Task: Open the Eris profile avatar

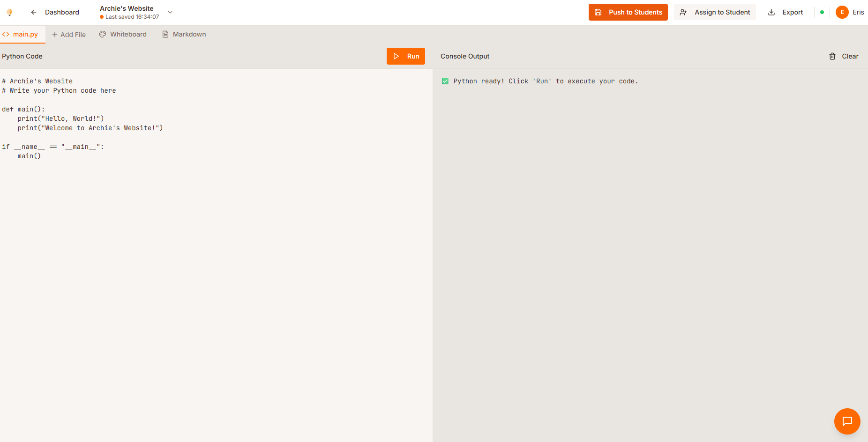Action: click(x=842, y=12)
